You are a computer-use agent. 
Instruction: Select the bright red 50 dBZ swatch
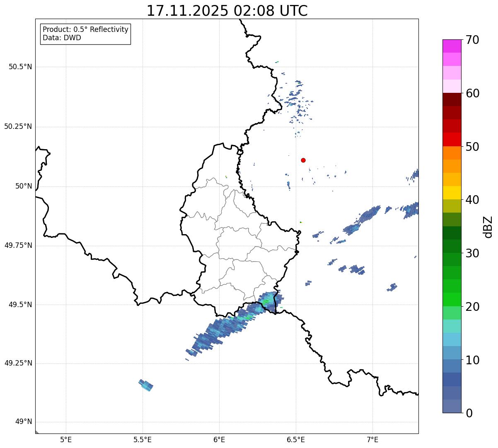[452, 139]
